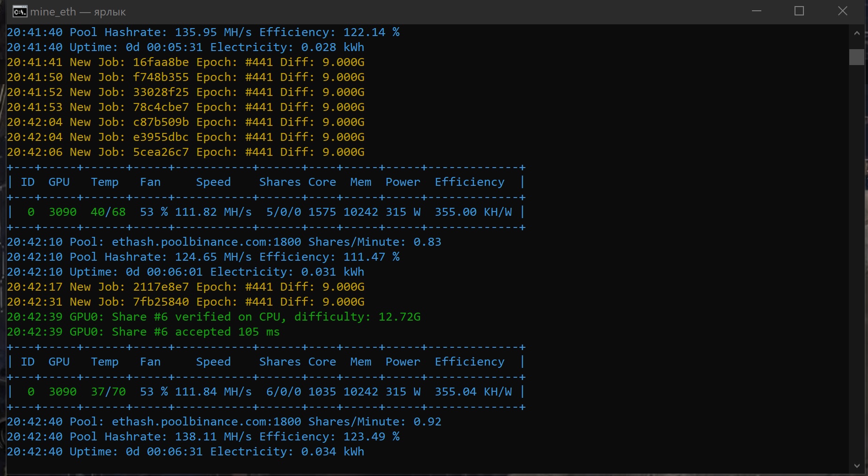Click the 37/70 temperature reading
Screen dimensions: 868x476
[108, 392]
